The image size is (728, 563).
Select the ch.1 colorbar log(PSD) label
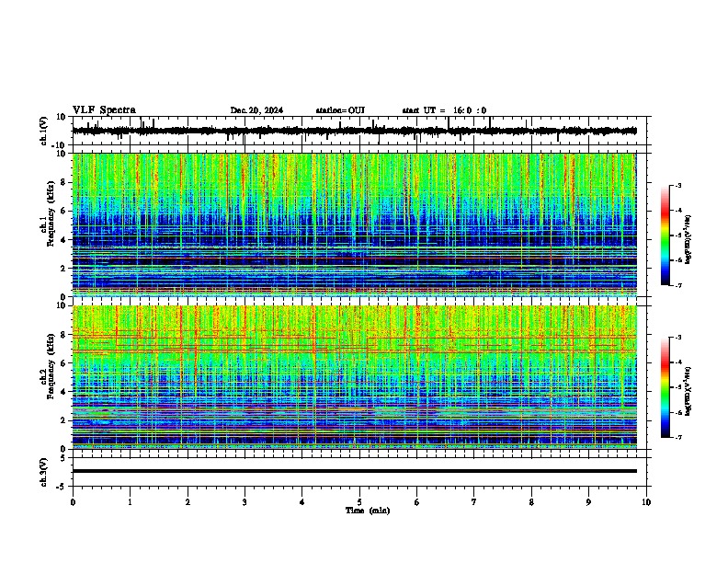[x=688, y=239]
